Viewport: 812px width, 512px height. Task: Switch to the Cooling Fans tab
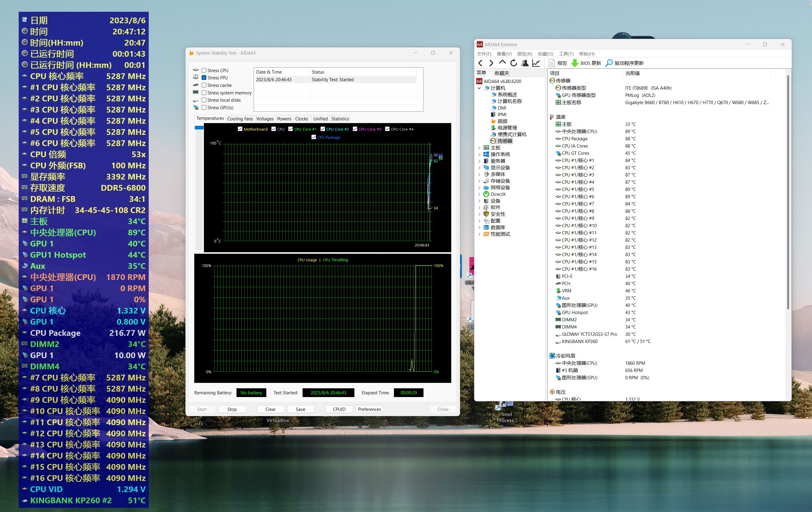pyautogui.click(x=240, y=119)
